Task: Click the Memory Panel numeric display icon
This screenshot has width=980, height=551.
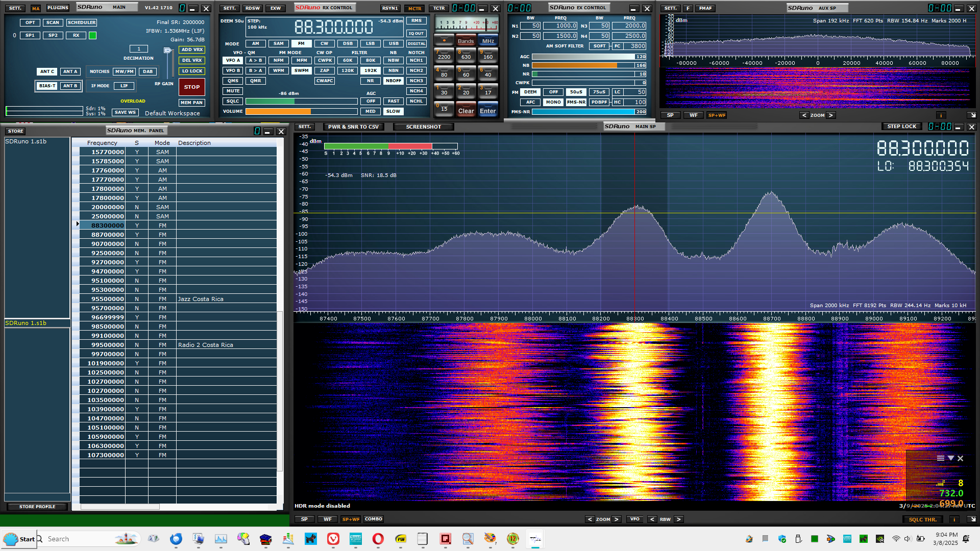Action: (x=257, y=131)
